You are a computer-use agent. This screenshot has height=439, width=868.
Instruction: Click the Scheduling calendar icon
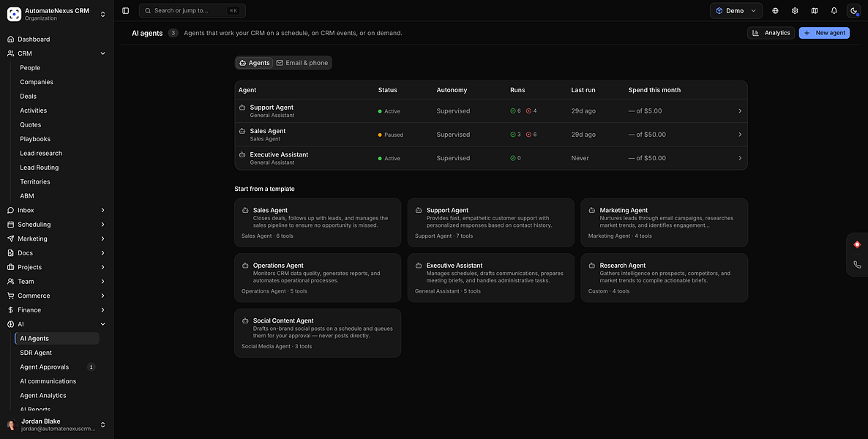click(10, 225)
